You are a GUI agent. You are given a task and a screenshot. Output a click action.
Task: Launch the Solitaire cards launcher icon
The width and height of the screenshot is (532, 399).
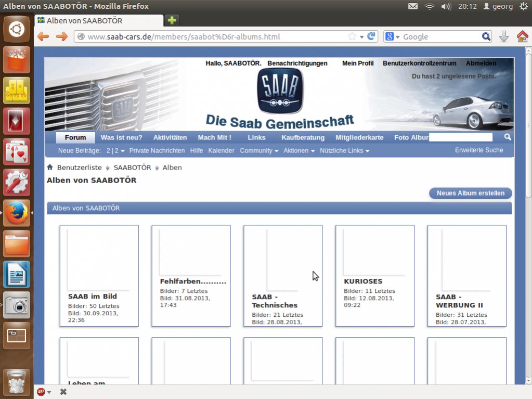coord(17,152)
